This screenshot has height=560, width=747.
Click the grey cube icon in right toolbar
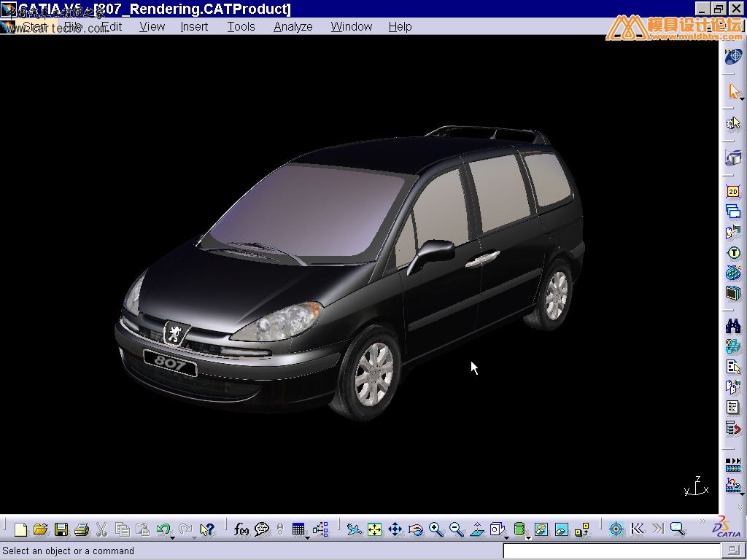coord(733,157)
